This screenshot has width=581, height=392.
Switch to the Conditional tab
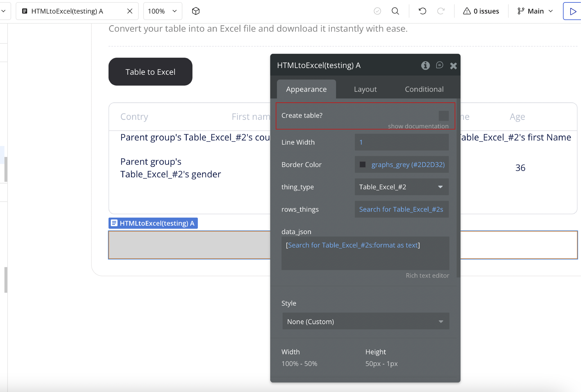click(x=424, y=89)
